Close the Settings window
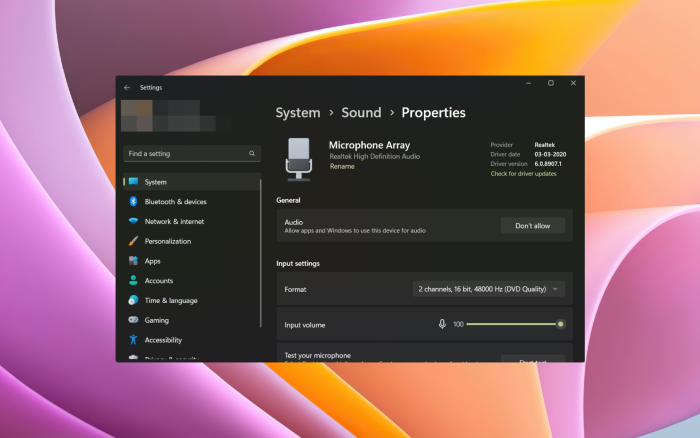This screenshot has width=700, height=438. 573,83
